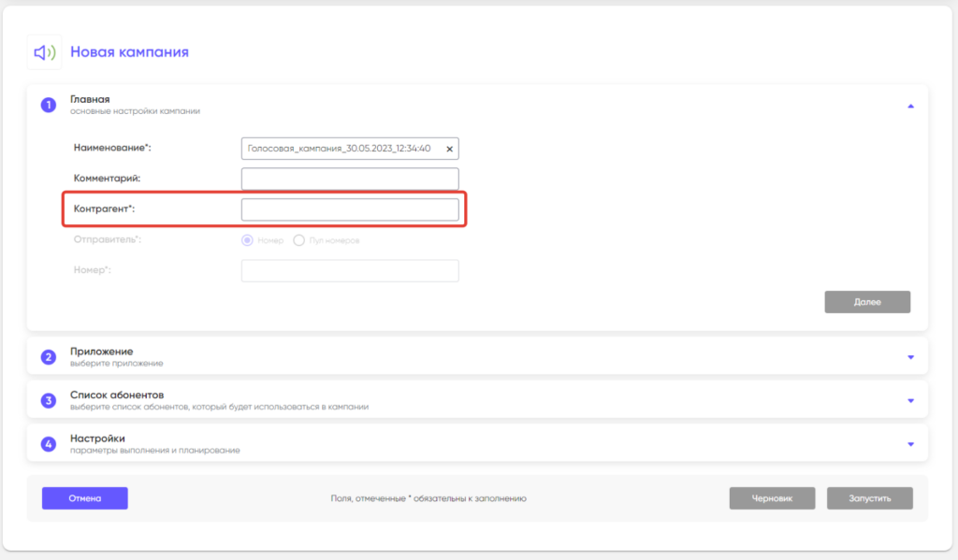The image size is (958, 560).
Task: Save campaign with Черновик button
Action: (x=772, y=498)
